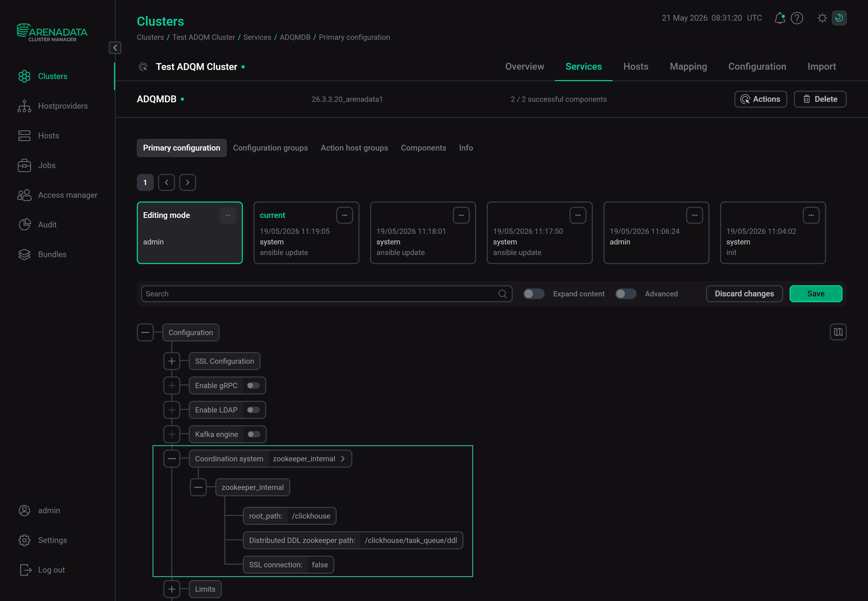
Task: Open the help question mark icon
Action: click(797, 18)
